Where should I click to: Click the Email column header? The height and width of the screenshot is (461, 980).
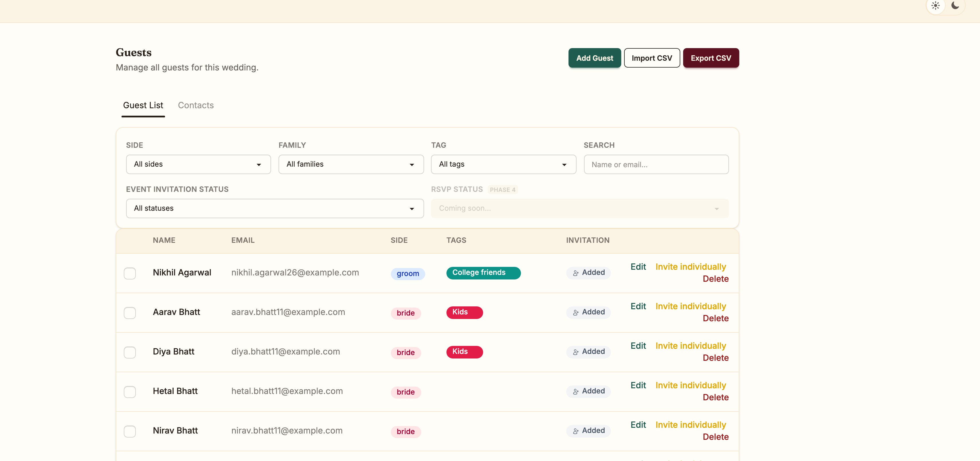[243, 240]
